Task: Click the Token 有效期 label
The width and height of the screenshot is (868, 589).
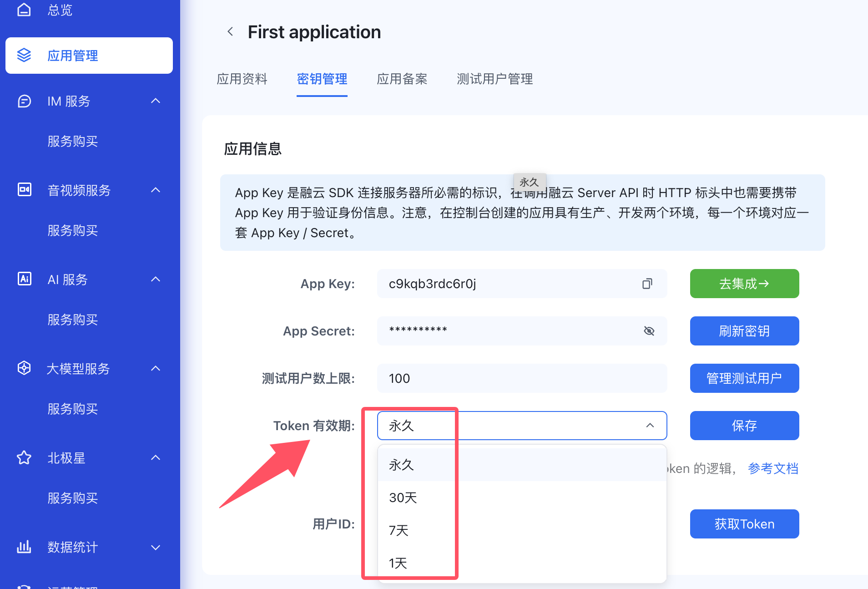Action: pyautogui.click(x=314, y=426)
